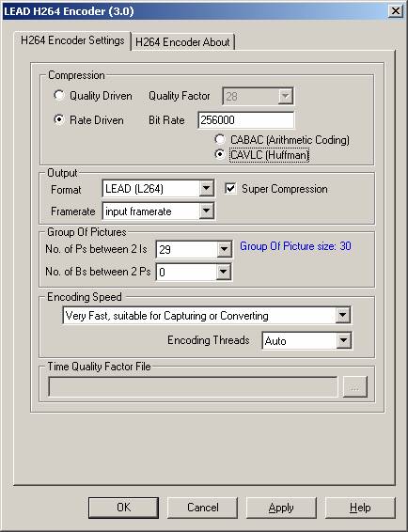Image resolution: width=408 pixels, height=532 pixels.
Task: Click the Time Quality Factor File path field
Action: (193, 386)
